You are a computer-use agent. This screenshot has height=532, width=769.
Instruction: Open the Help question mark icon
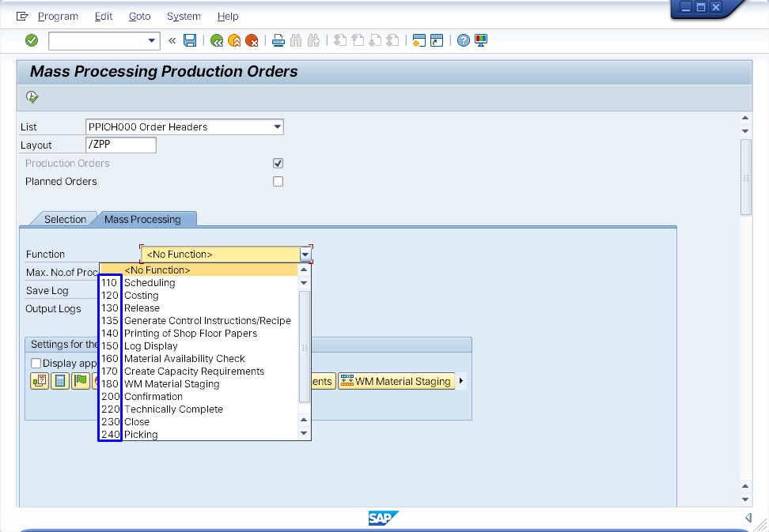point(464,40)
